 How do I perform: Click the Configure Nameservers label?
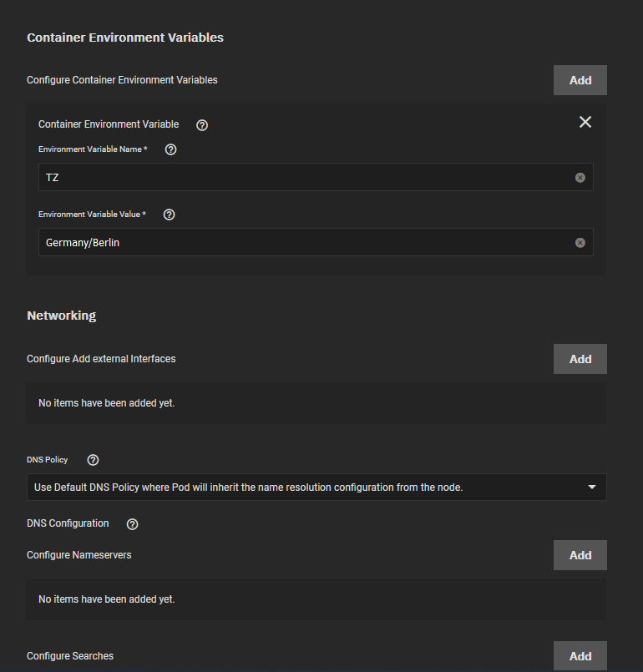point(78,555)
